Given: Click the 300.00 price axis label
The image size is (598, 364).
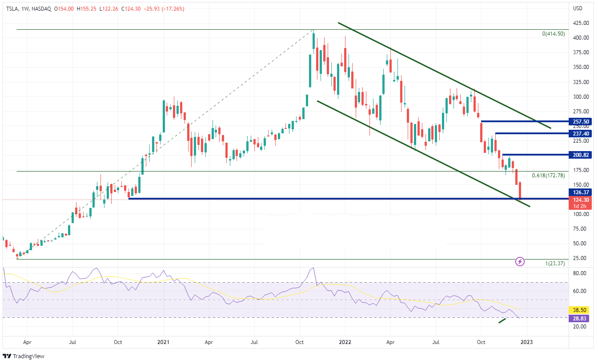Looking at the screenshot, I should coord(581,97).
